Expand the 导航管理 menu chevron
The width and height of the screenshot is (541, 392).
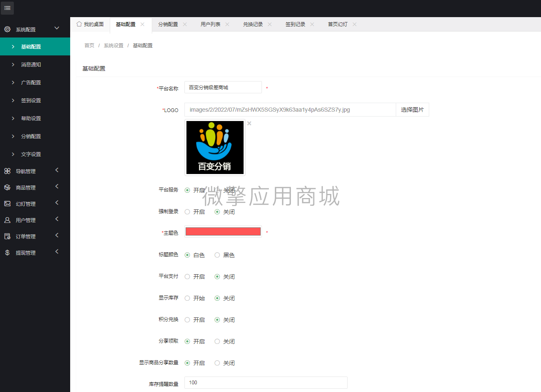57,170
